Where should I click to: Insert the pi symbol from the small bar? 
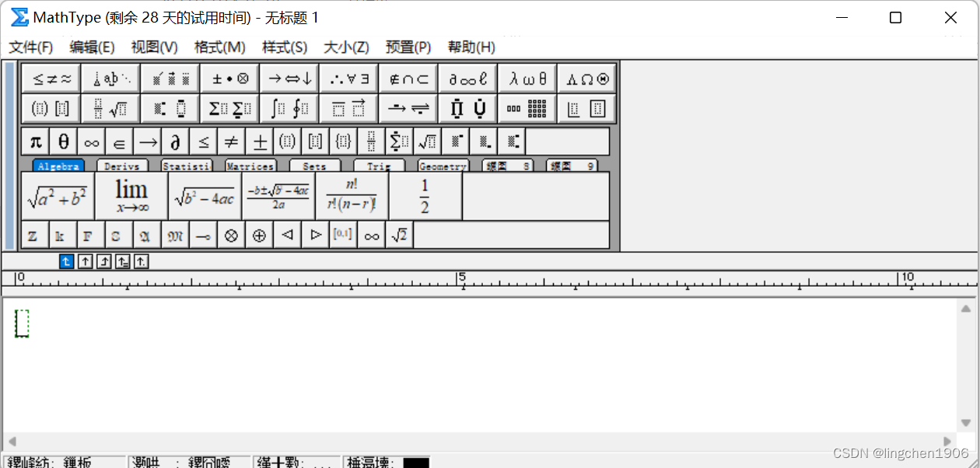tap(35, 141)
